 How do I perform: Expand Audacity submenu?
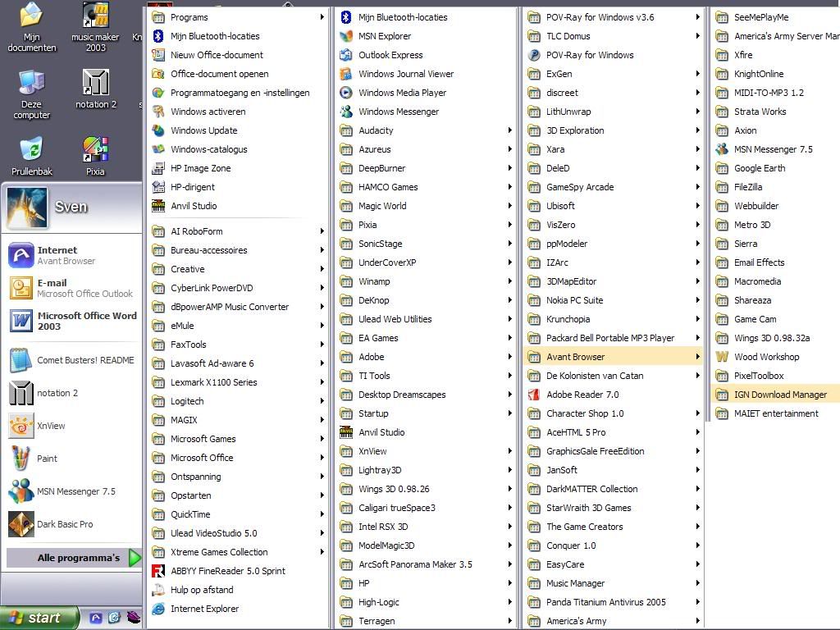[x=425, y=130]
